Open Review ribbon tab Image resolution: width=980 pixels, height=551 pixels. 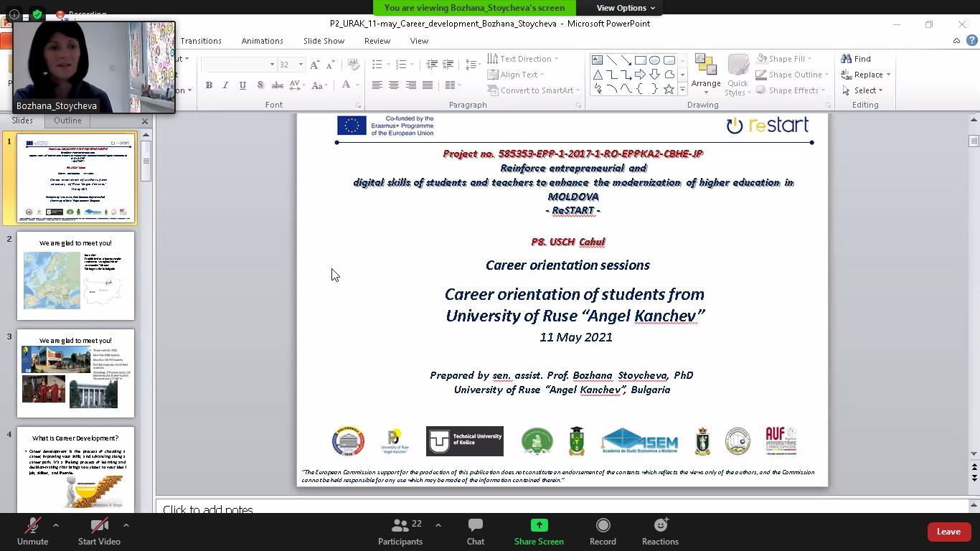[377, 41]
